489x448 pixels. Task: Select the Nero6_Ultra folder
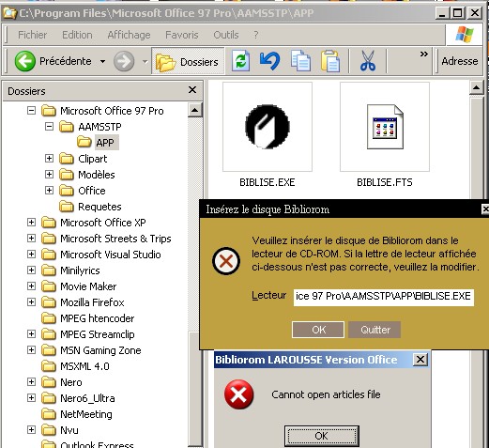coord(87,398)
